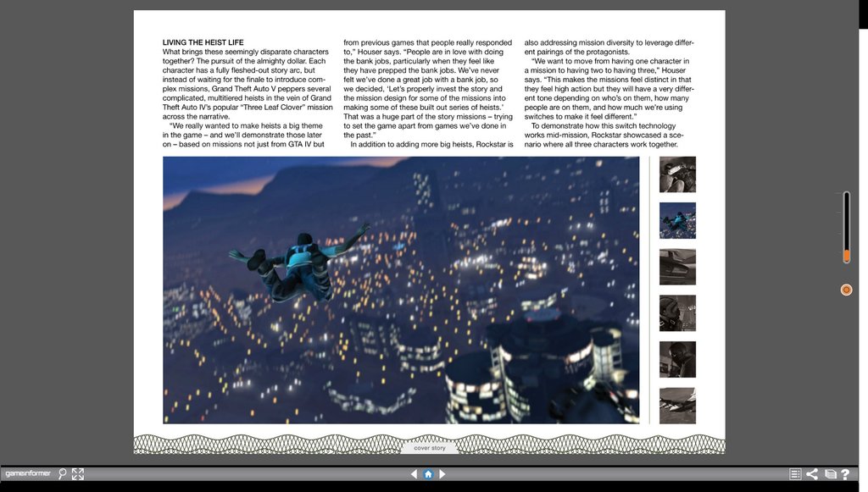
Task: Go to the previous page arrow
Action: coord(414,474)
